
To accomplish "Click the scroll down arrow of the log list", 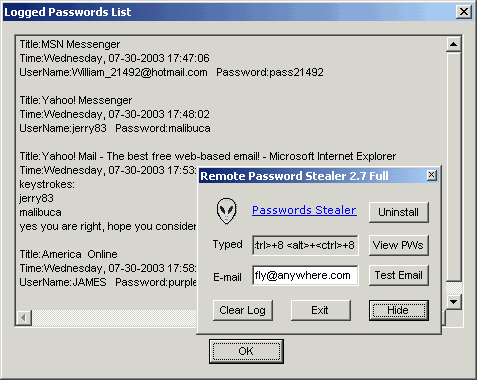I will click(453, 302).
